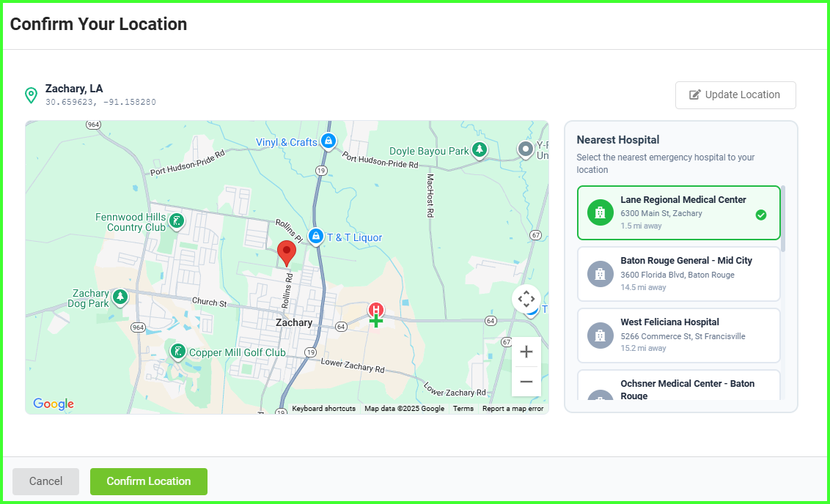Click the Report a map error link

513,408
